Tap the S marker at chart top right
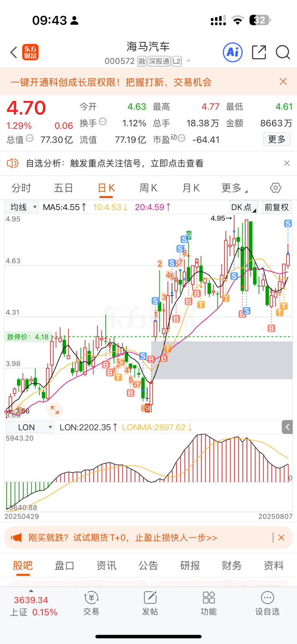Image resolution: width=297 pixels, height=644 pixels. click(x=288, y=223)
